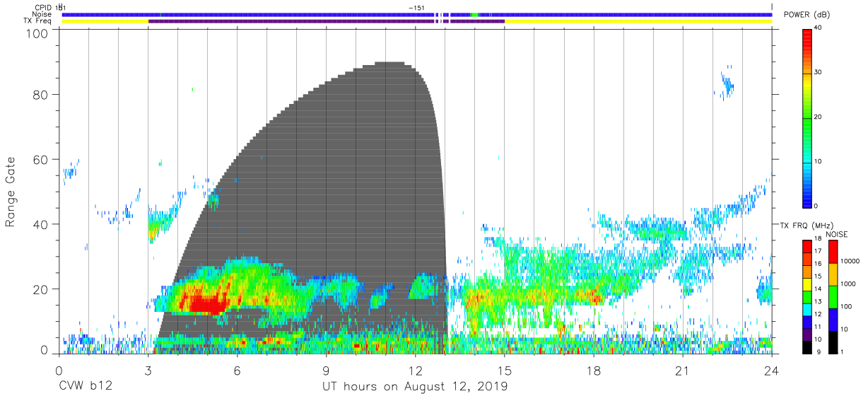This screenshot has height=401, width=868.
Task: Pick the green 20 dB region of the power colorbar
Action: 807,117
